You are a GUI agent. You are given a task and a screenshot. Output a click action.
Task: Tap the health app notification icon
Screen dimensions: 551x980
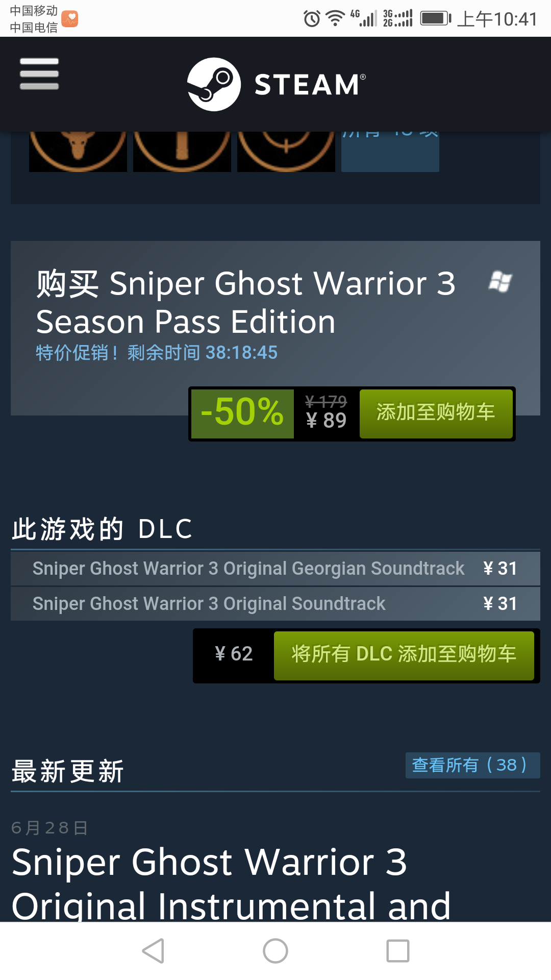point(70,19)
